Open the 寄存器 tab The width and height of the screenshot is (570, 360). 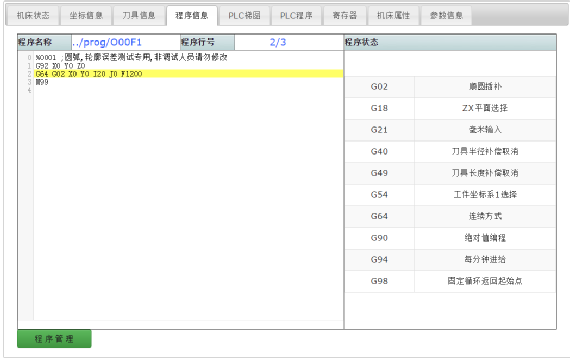pos(345,16)
